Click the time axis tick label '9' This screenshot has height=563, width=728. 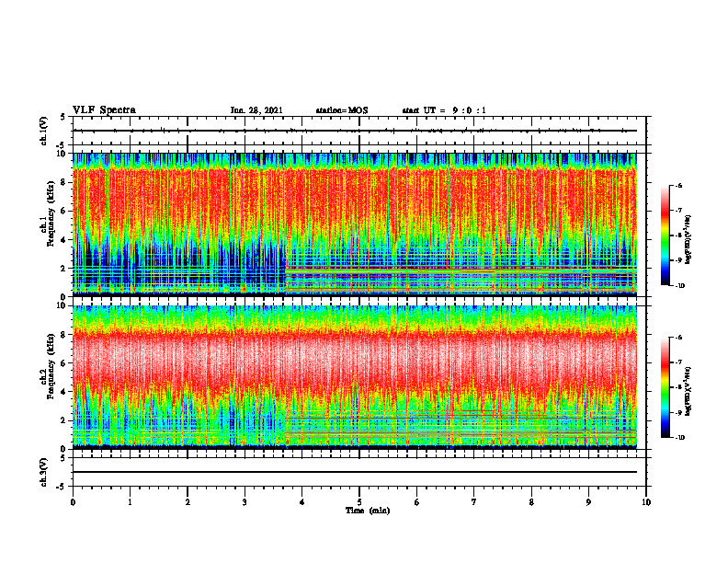tap(588, 502)
